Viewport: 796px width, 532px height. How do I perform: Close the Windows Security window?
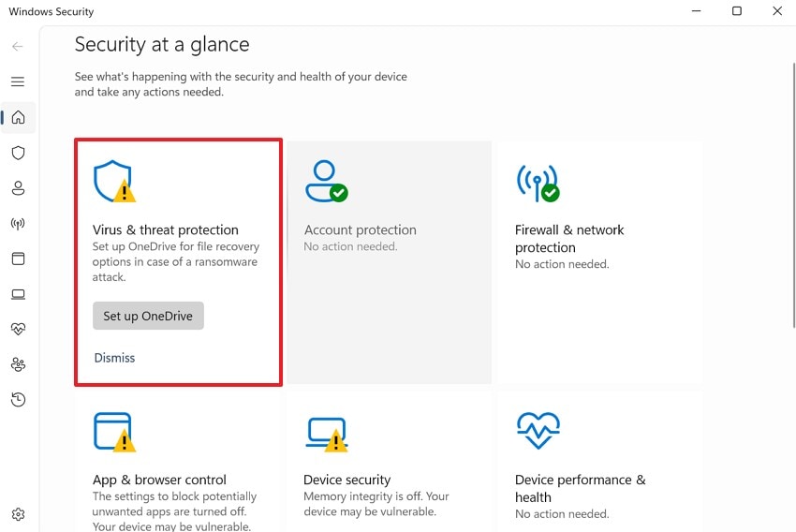[777, 10]
